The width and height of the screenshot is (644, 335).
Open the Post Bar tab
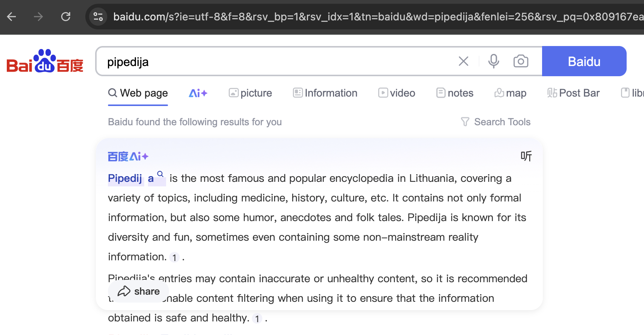(573, 93)
